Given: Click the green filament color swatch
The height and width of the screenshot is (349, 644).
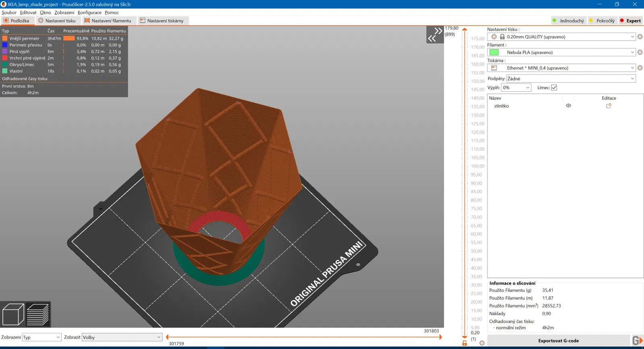Looking at the screenshot, I should (494, 52).
